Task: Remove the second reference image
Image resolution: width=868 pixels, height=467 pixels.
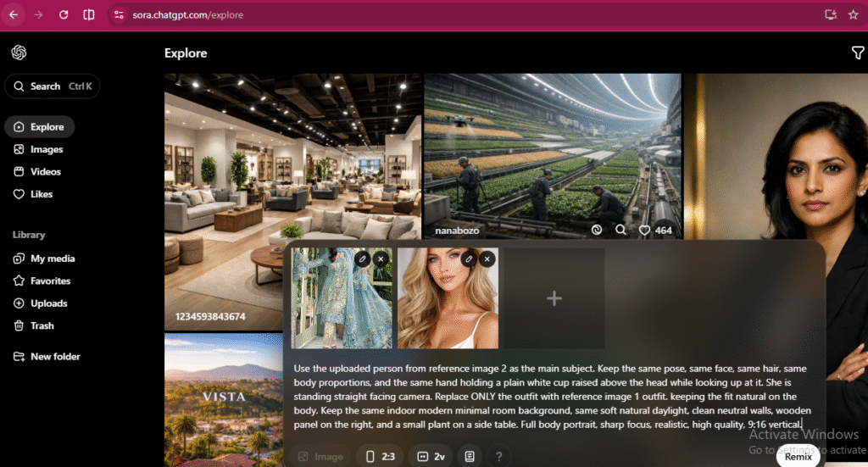Action: click(x=487, y=259)
